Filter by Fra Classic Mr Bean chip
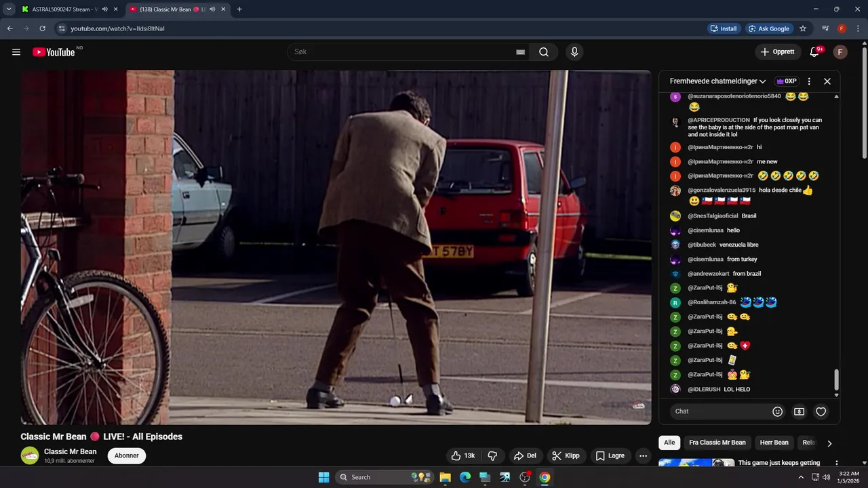Image resolution: width=868 pixels, height=488 pixels. [x=717, y=443]
